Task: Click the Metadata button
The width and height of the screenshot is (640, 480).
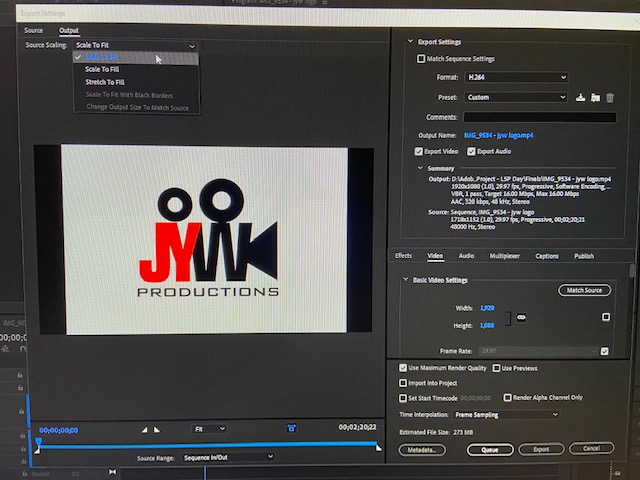Action: pyautogui.click(x=422, y=450)
